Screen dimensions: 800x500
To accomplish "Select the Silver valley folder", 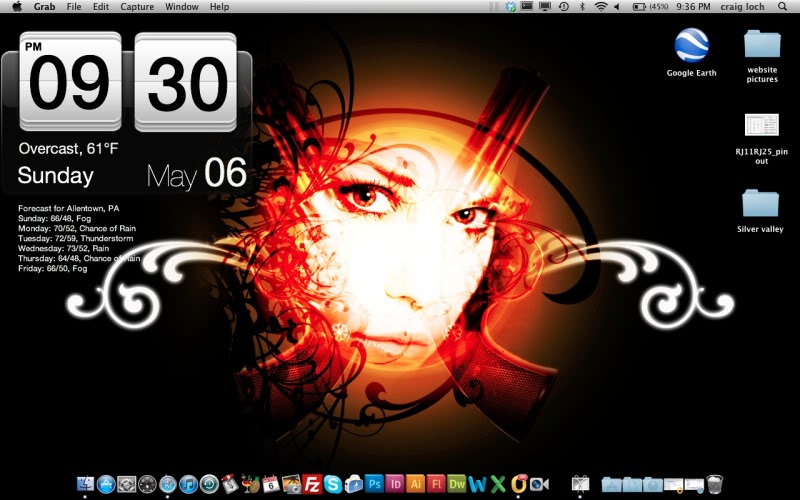I will click(760, 211).
